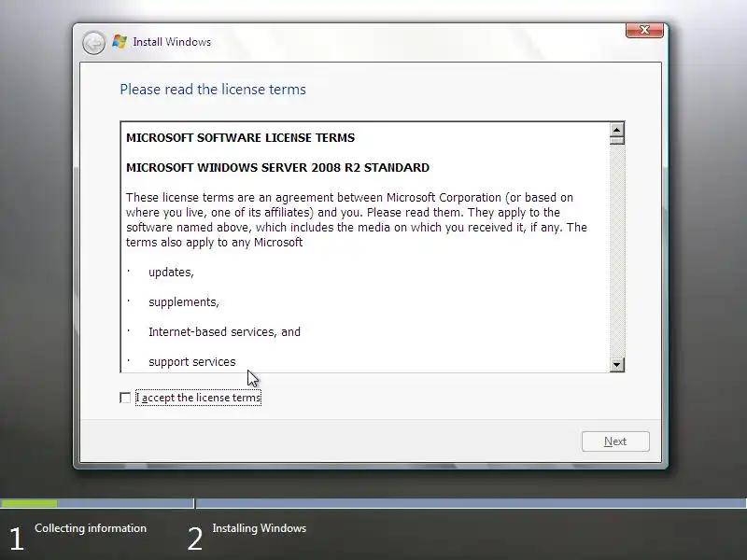This screenshot has height=560, width=747.
Task: Click the round back arrow button
Action: pyautogui.click(x=93, y=43)
